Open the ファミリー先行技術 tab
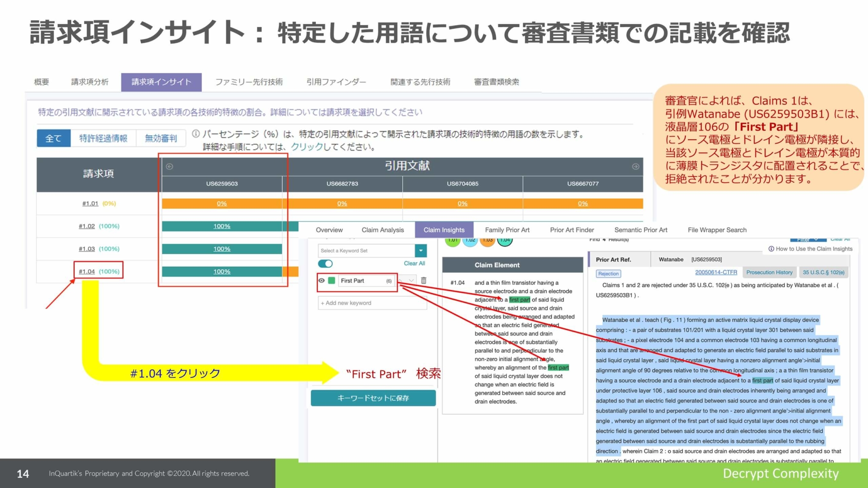868x488 pixels. pos(249,82)
